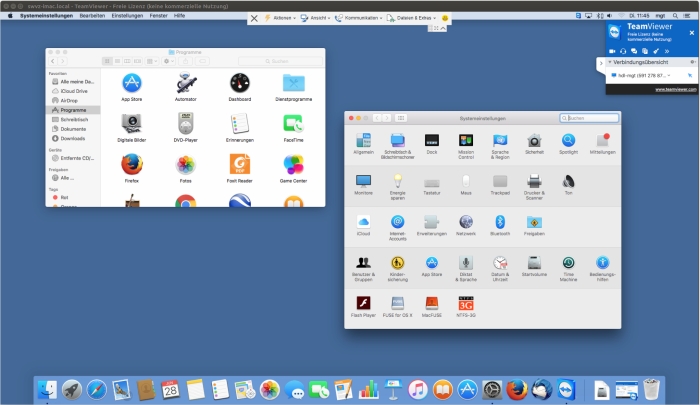This screenshot has width=700, height=405.
Task: Open the Systemeinstellungen menu
Action: coord(46,16)
